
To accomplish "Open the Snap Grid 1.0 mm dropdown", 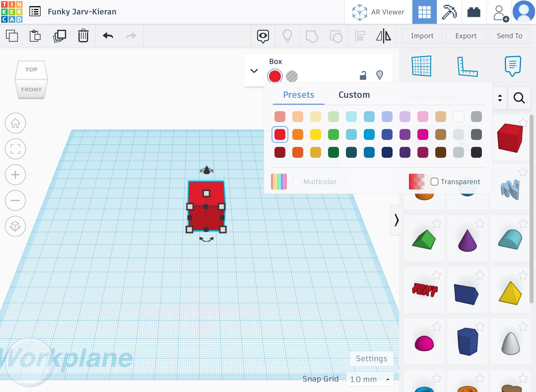I will (x=370, y=379).
